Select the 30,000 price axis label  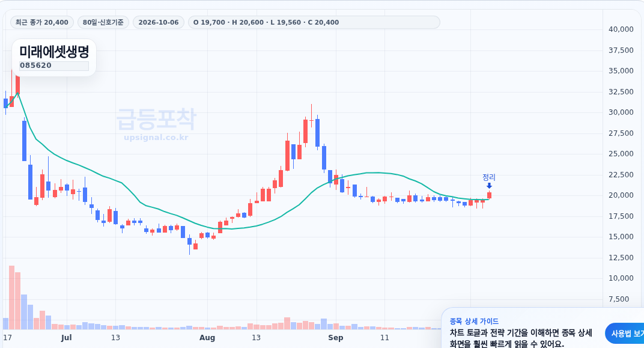[x=621, y=112]
